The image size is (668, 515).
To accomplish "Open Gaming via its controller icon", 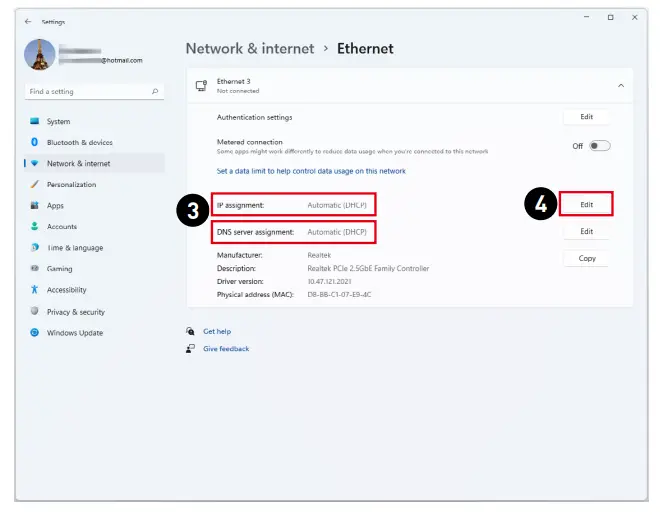I will click(x=35, y=269).
